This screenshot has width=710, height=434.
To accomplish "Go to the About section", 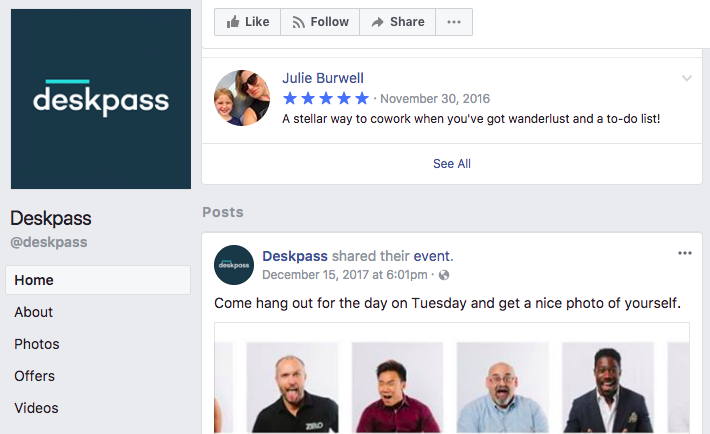I will pyautogui.click(x=34, y=312).
